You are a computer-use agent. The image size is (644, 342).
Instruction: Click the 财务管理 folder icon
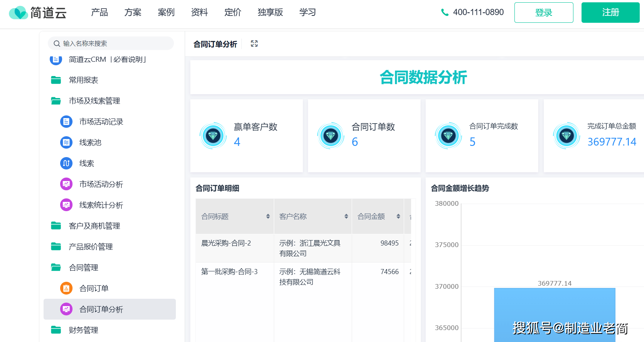coord(56,330)
